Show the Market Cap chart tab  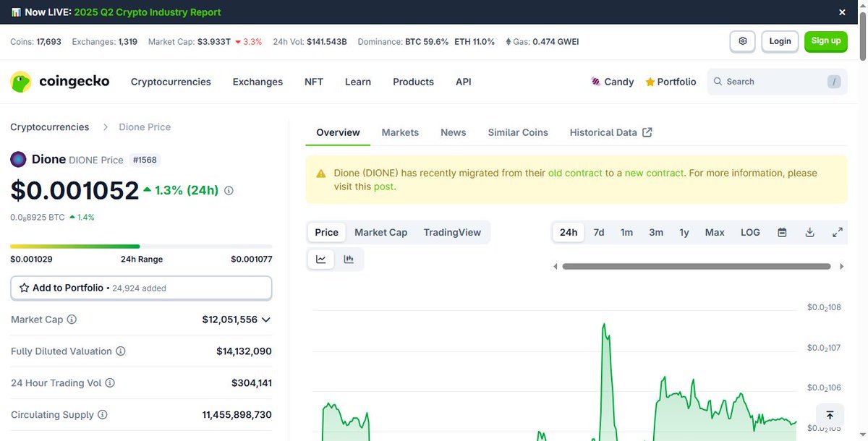click(380, 232)
